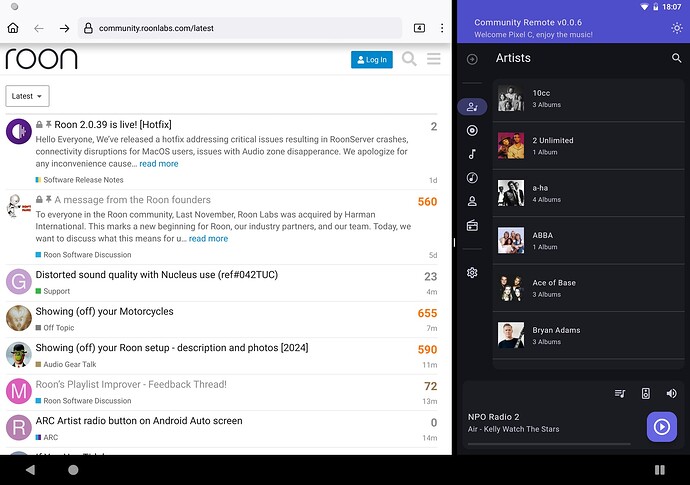Open topic 'Roon 2.0.39 is live! [Hotfix]'
This screenshot has width=690, height=485.
(x=113, y=125)
